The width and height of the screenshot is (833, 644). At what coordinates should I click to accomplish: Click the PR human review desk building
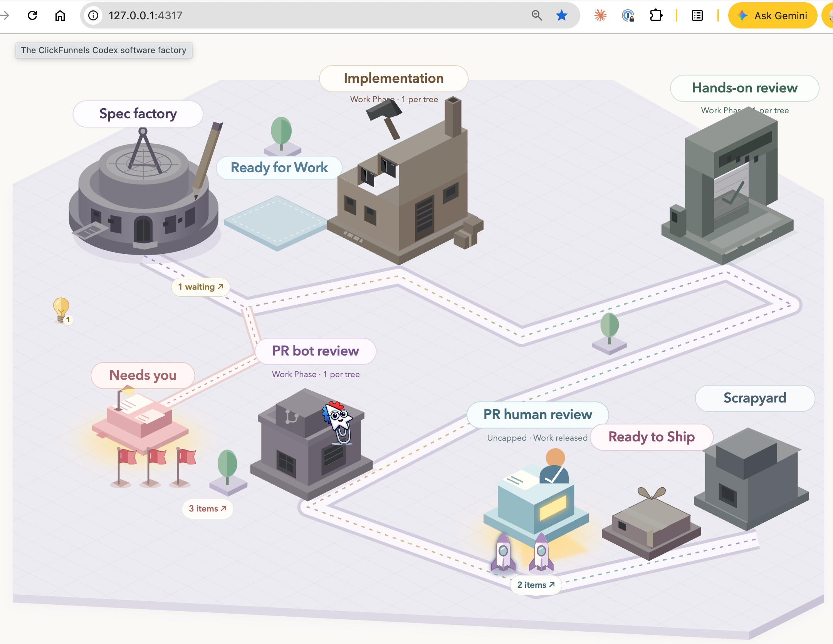536,501
